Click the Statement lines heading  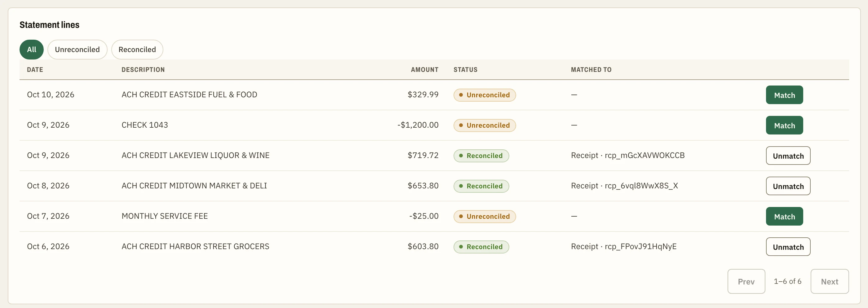pos(50,25)
